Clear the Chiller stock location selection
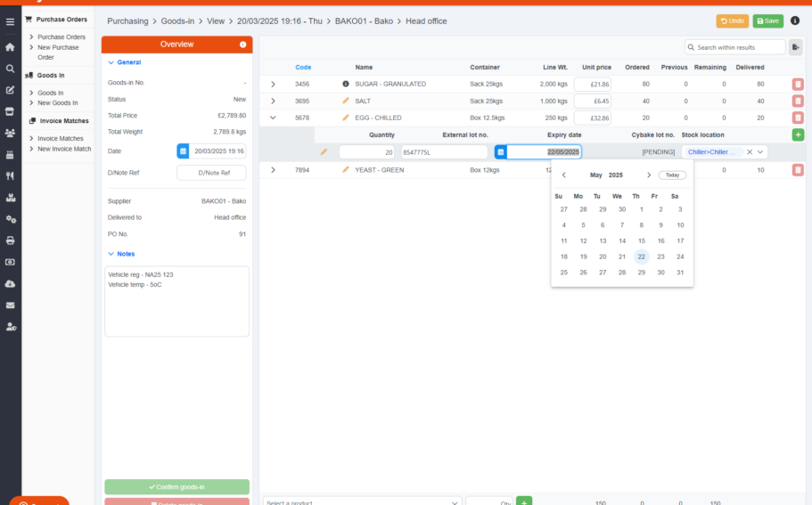 click(x=750, y=152)
